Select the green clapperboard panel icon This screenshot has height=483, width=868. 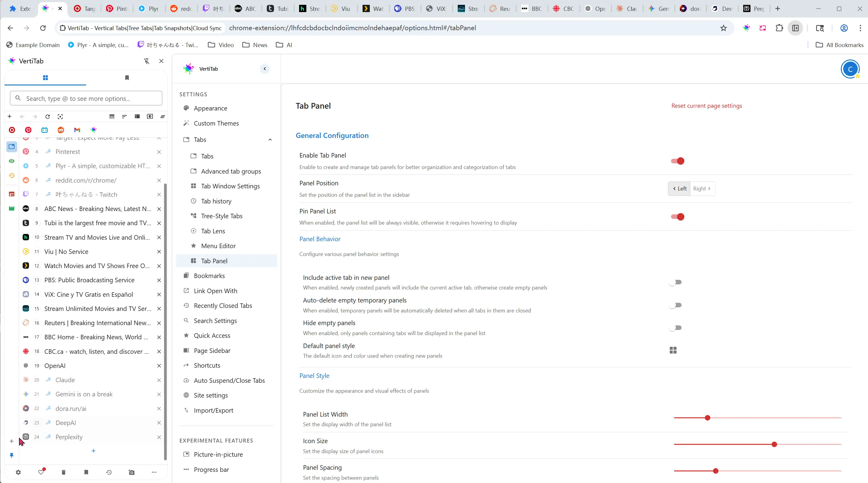click(x=12, y=208)
